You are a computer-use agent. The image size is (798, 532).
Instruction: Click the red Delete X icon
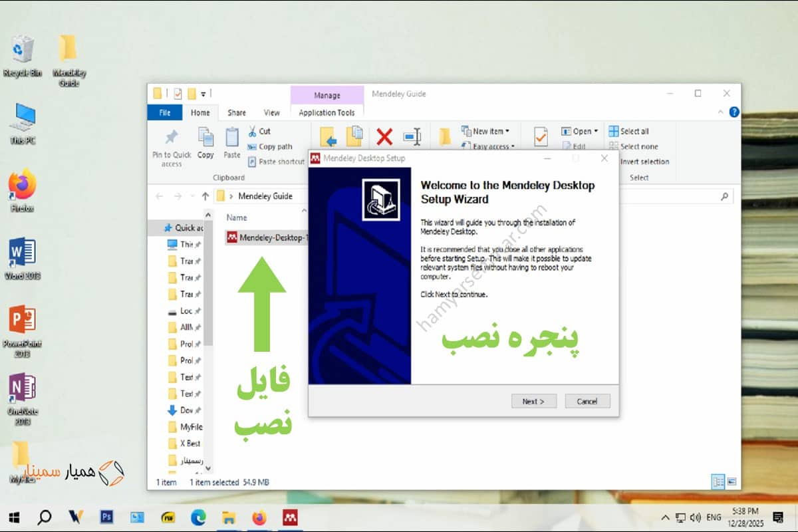pos(384,137)
